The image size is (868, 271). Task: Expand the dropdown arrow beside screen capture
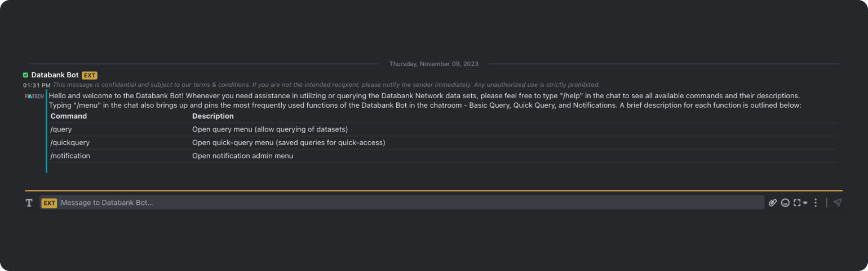coord(805,203)
